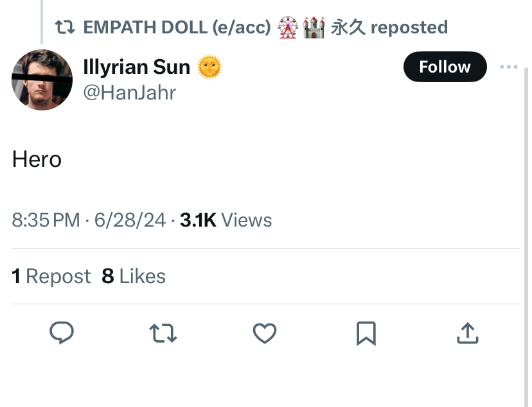Click the sun emoji next to the name
532x407 pixels.
coord(209,67)
